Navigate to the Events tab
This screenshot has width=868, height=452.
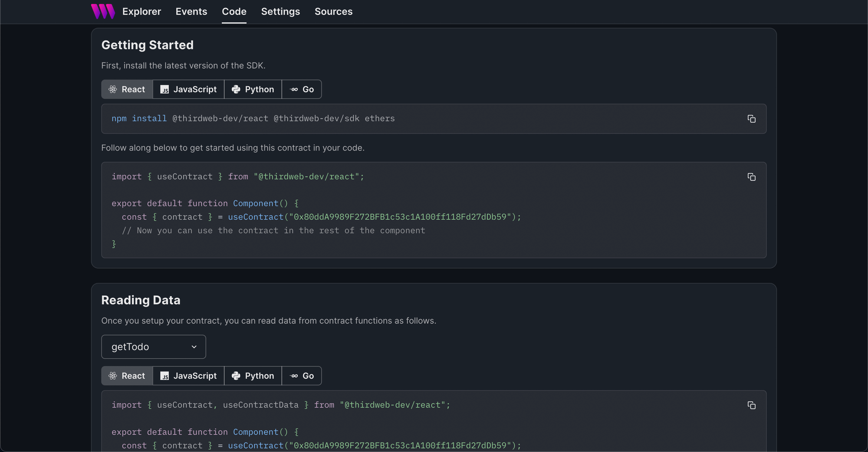click(x=191, y=12)
